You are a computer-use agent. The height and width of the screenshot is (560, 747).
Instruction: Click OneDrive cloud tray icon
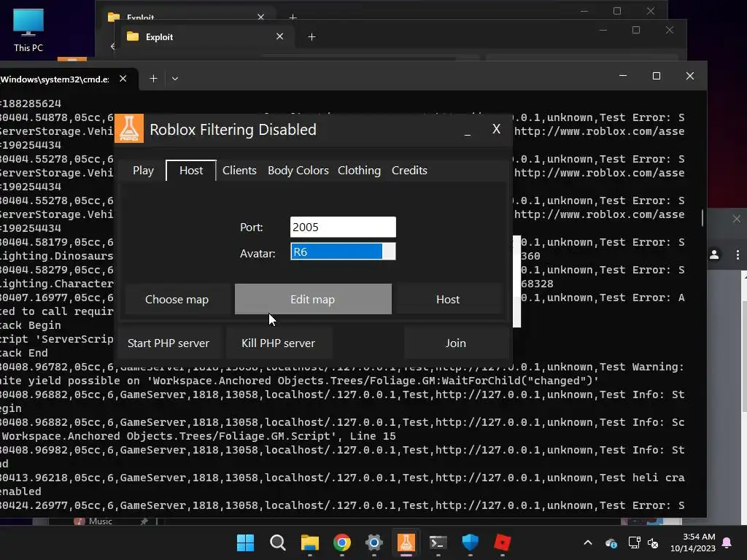point(611,542)
